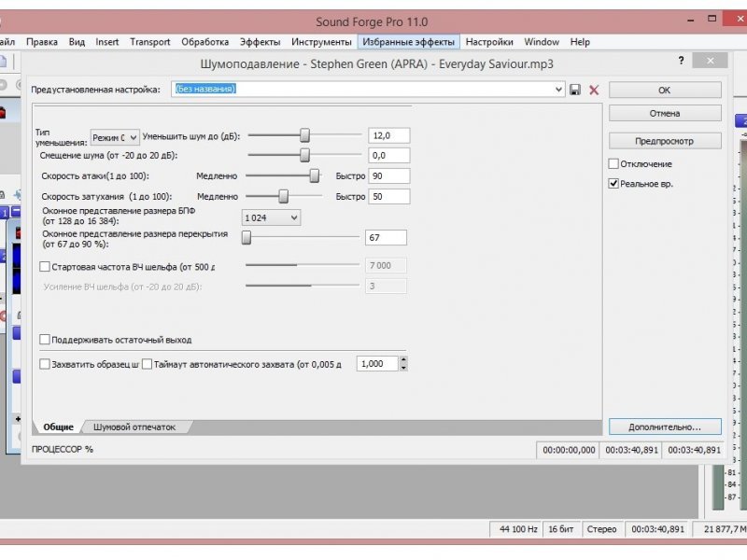Click the release speed value field 50
The width and height of the screenshot is (747, 560).
click(x=388, y=197)
